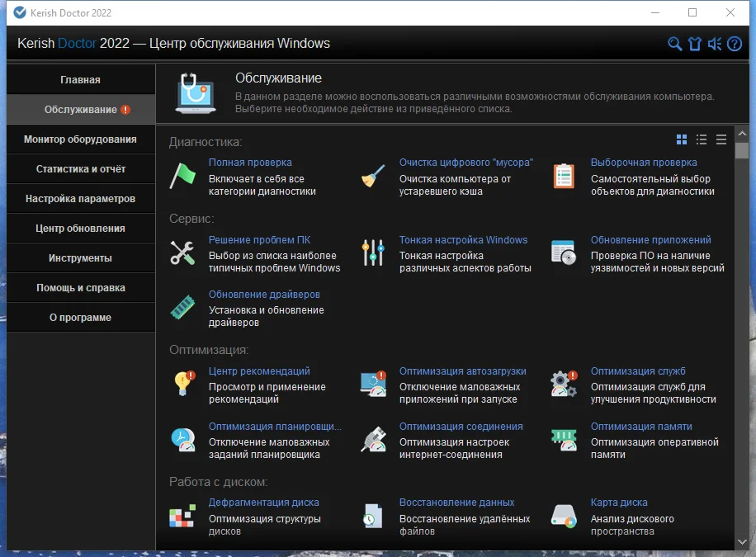Click Оптимизация соединения link

tap(461, 427)
